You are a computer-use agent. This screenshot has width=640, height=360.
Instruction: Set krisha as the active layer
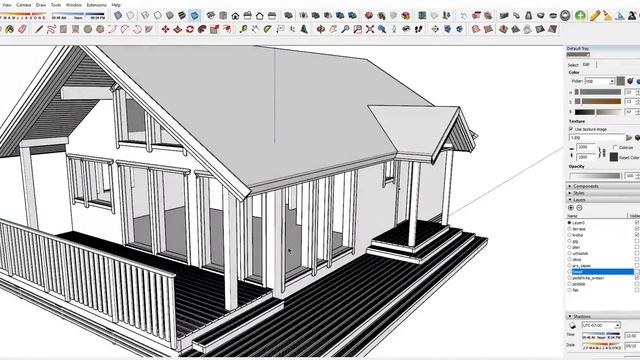click(x=569, y=235)
